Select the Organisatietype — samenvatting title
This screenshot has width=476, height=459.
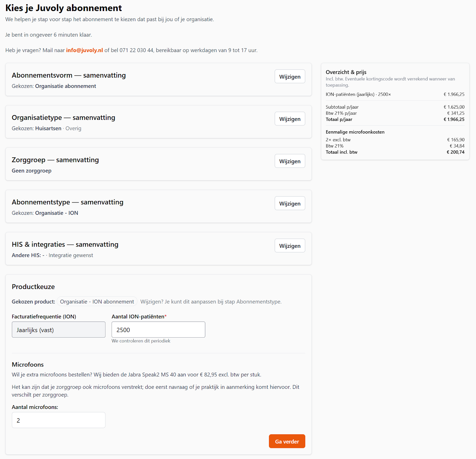[63, 118]
